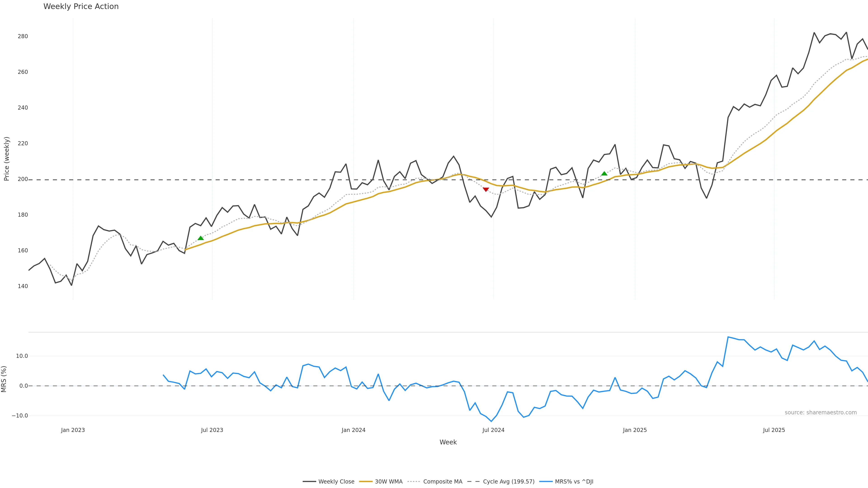Click the dashed Cycle Avg legend line icon
868x488 pixels.
(x=473, y=482)
